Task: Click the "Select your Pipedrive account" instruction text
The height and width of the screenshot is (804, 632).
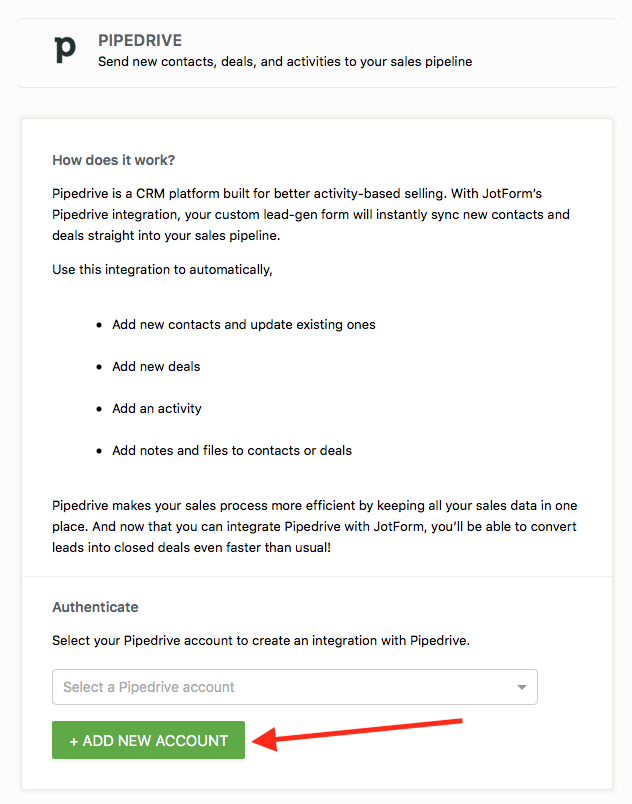Action: (x=260, y=640)
